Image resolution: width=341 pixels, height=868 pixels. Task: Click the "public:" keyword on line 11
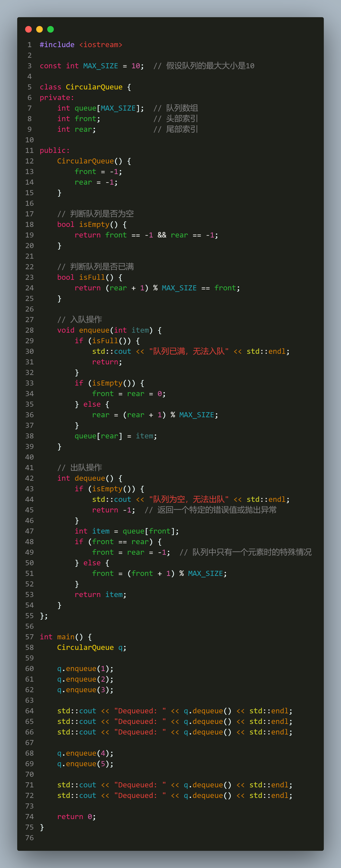55,151
